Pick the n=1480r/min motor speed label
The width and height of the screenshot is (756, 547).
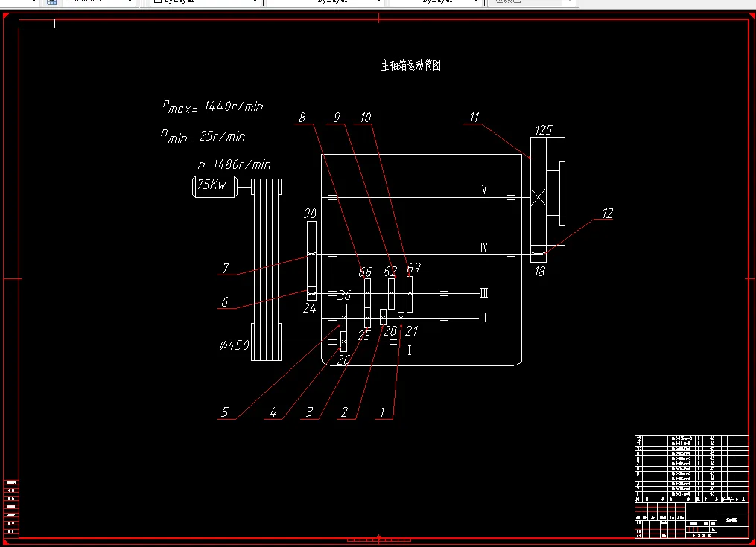click(235, 164)
